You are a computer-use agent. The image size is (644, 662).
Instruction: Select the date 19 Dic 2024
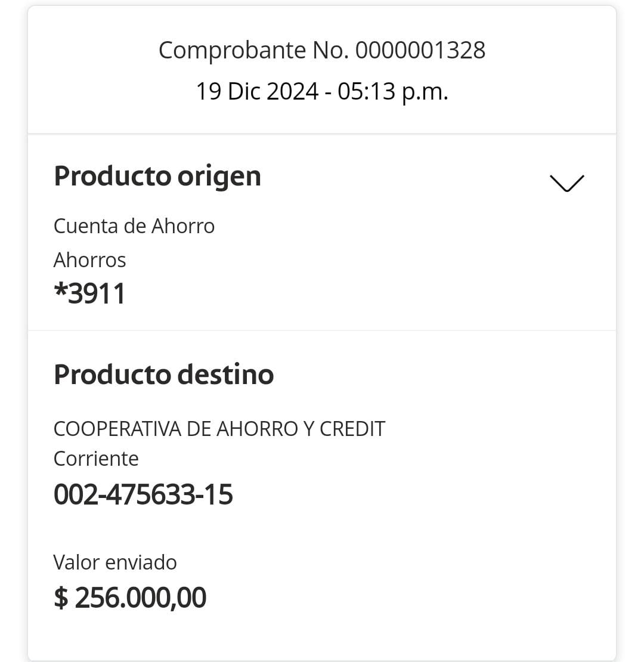tap(257, 92)
